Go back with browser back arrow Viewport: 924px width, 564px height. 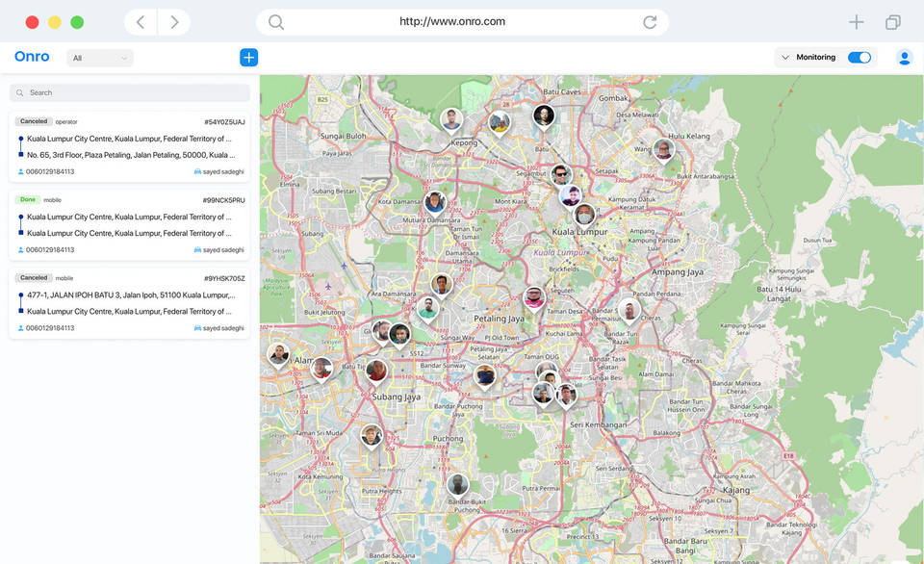tap(141, 22)
